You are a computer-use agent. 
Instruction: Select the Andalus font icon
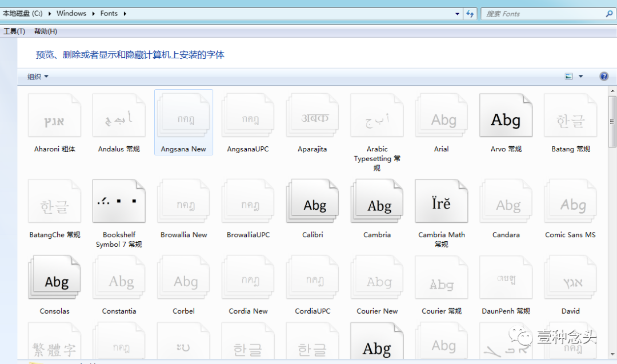pos(119,115)
